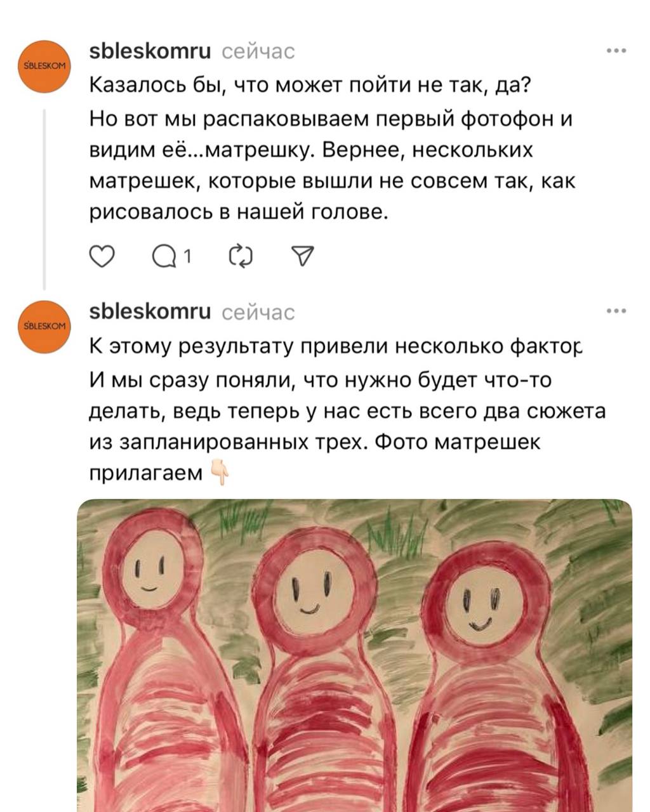Tap the reply count 1
The width and height of the screenshot is (650, 812).
pyautogui.click(x=187, y=256)
